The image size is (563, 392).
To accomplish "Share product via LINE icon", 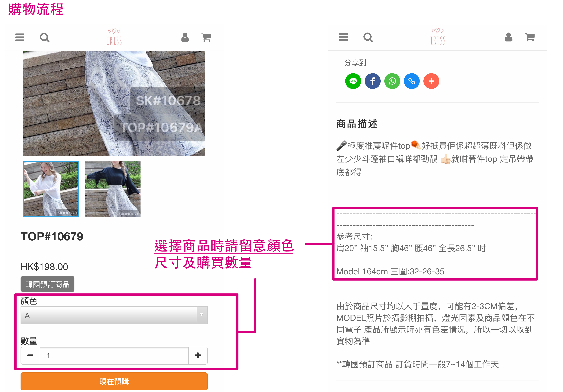I will (353, 81).
